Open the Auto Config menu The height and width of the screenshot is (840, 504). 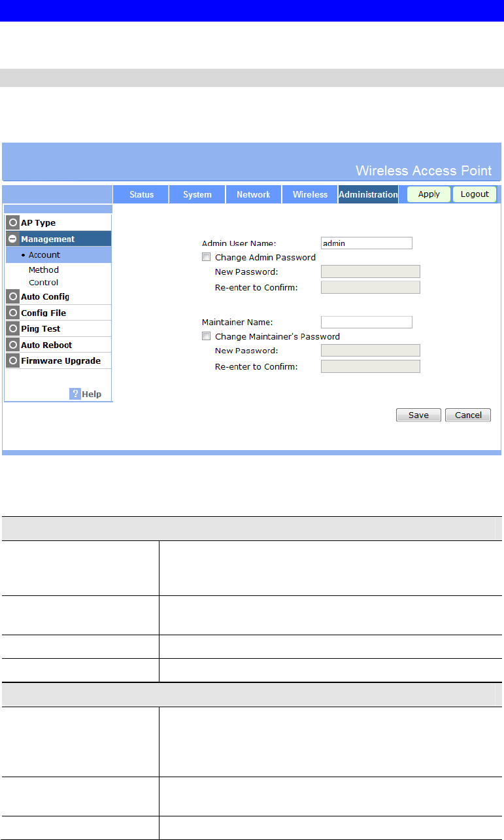pyautogui.click(x=45, y=297)
